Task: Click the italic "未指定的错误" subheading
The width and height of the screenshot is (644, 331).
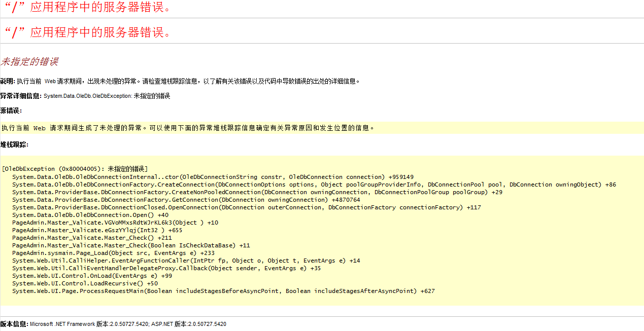Action: (x=29, y=62)
